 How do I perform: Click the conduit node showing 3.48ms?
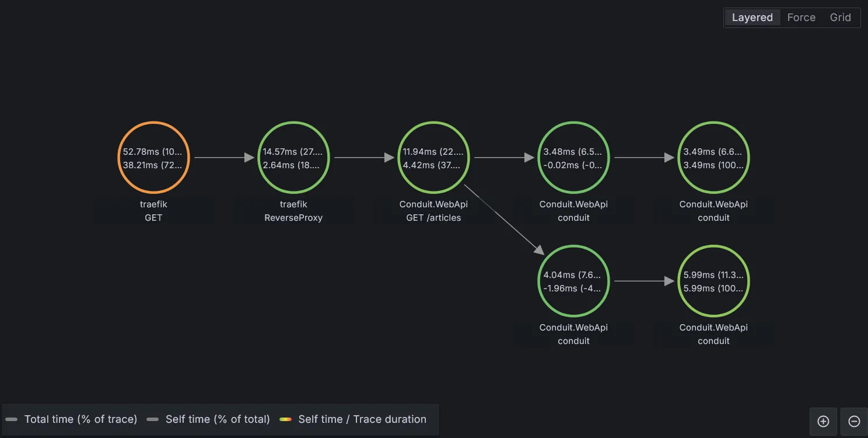[573, 157]
